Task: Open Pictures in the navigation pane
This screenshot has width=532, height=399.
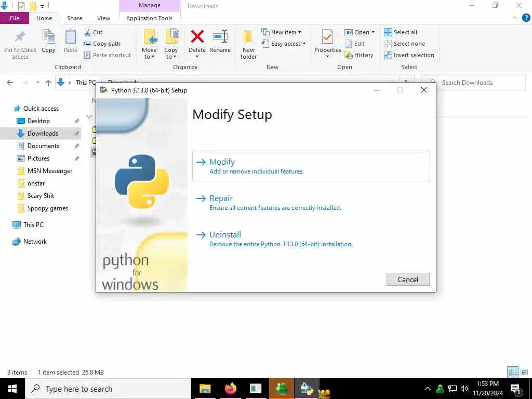Action: point(38,158)
